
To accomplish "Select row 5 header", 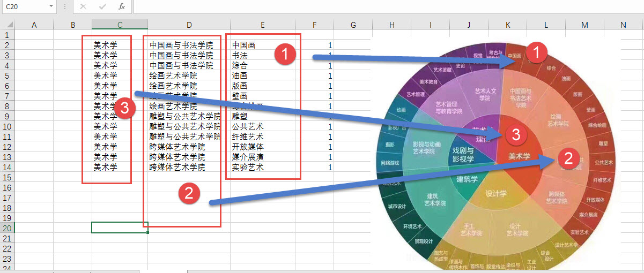I will pyautogui.click(x=8, y=75).
